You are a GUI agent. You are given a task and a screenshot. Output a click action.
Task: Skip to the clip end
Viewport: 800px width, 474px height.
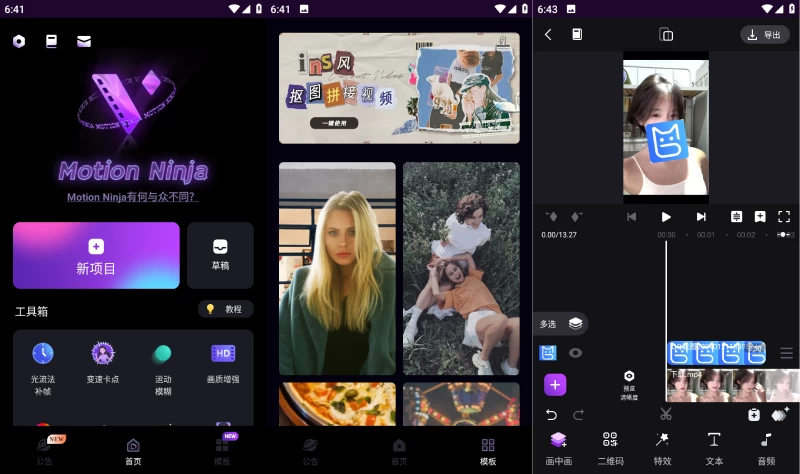tap(701, 217)
